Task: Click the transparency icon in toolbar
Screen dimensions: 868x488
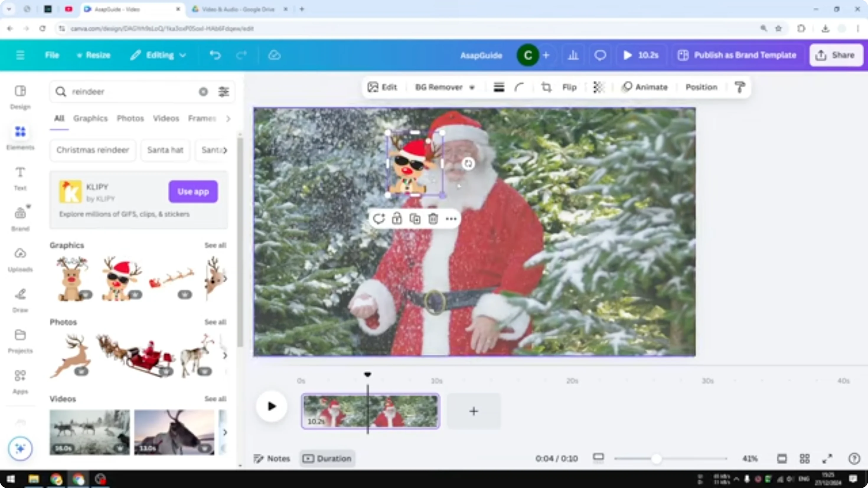Action: pos(599,87)
